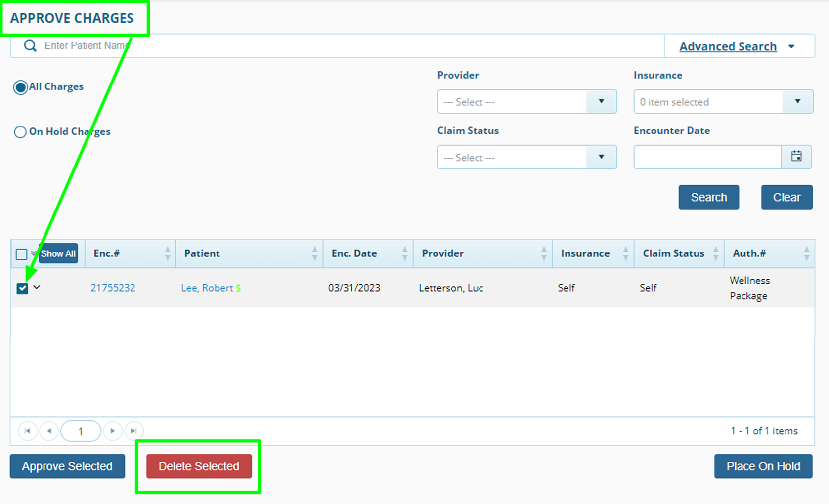The height and width of the screenshot is (504, 829).
Task: Click Approve Selected button
Action: 67,466
